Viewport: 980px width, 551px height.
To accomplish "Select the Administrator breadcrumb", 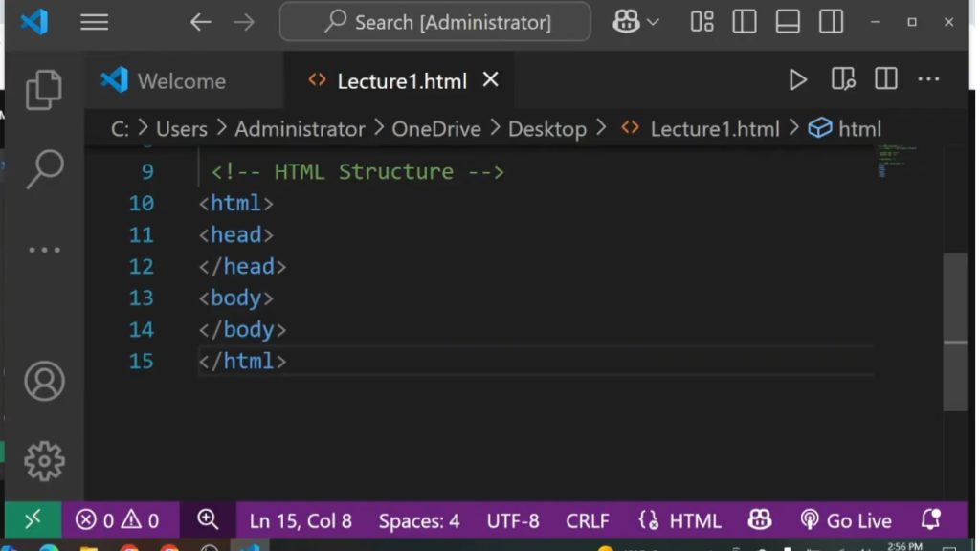I will pos(300,129).
